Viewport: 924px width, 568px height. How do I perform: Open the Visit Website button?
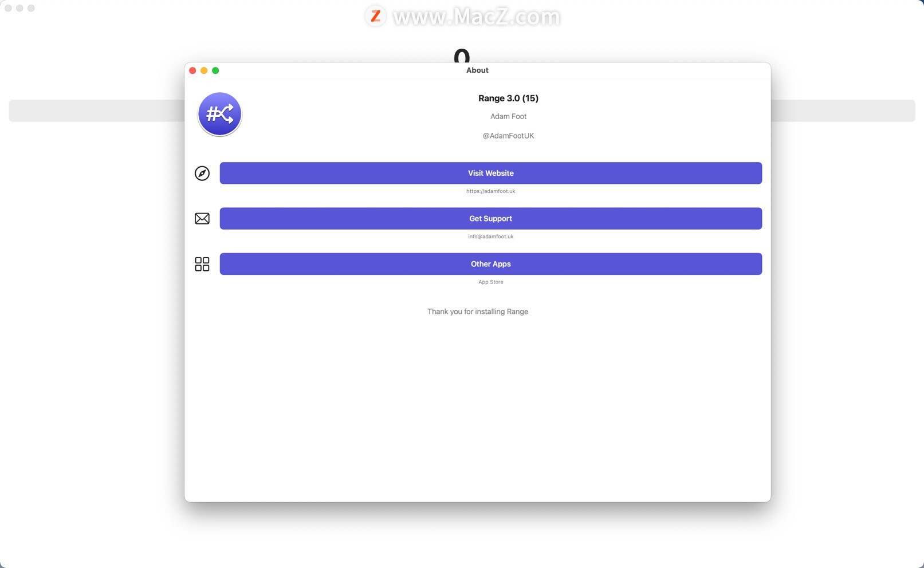coord(490,173)
